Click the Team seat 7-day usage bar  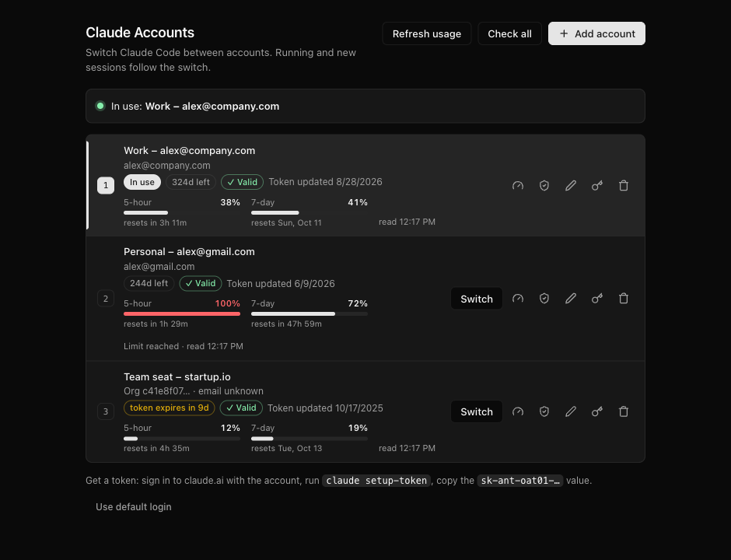(x=309, y=439)
